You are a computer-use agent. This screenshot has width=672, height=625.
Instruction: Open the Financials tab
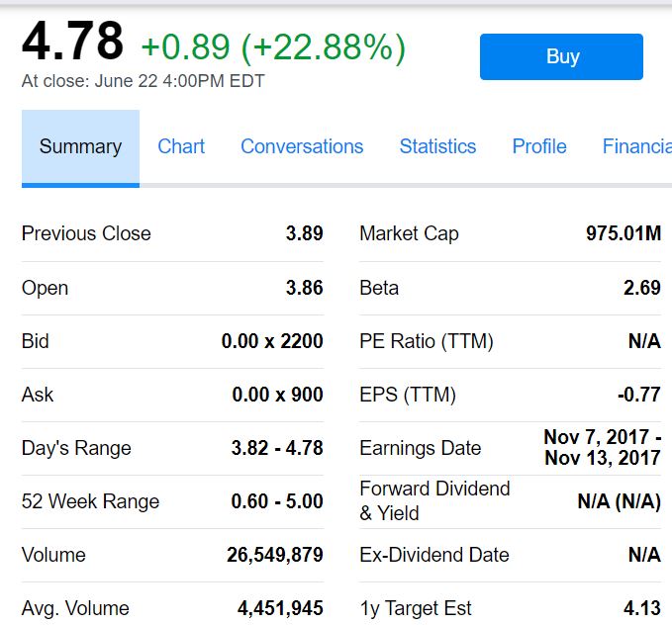coord(636,146)
